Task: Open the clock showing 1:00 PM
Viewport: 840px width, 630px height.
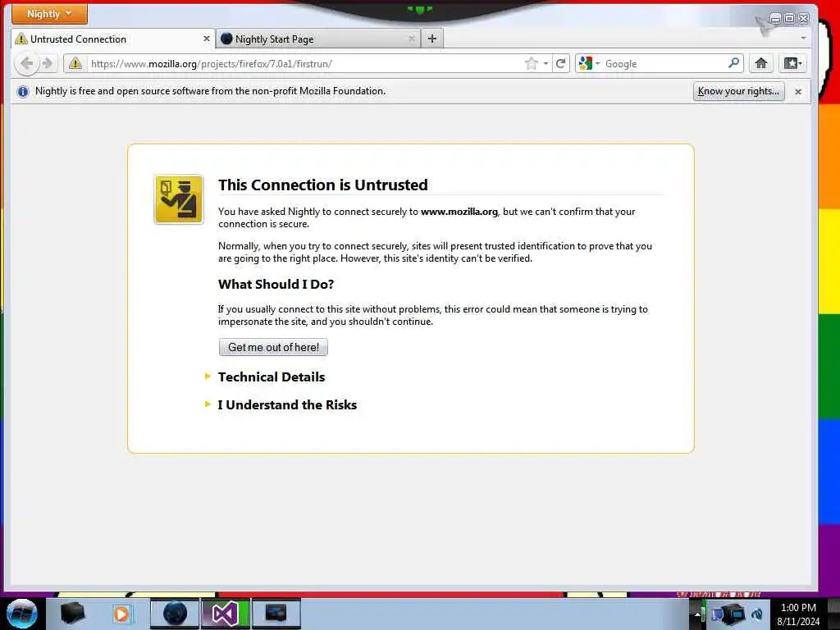Action: click(798, 614)
